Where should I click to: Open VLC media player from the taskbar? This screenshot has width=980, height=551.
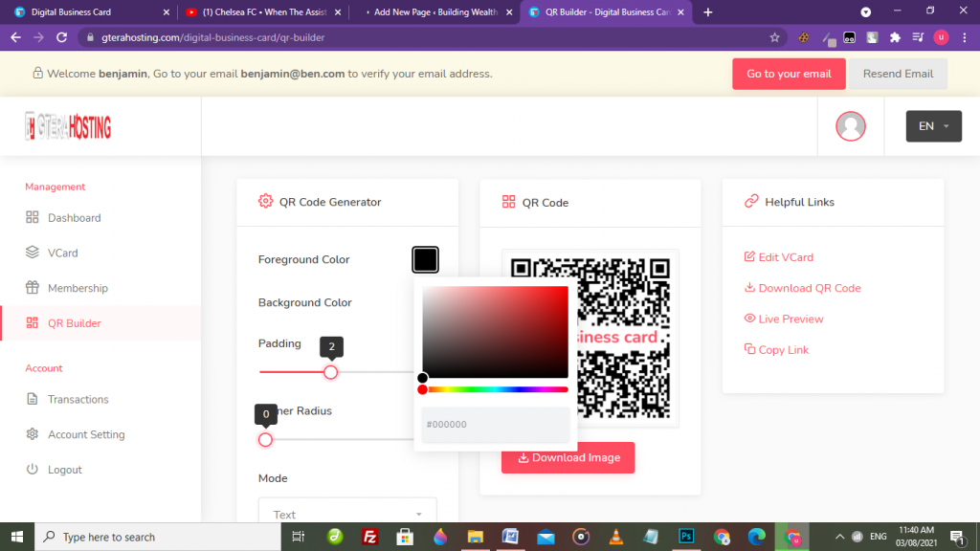(615, 537)
